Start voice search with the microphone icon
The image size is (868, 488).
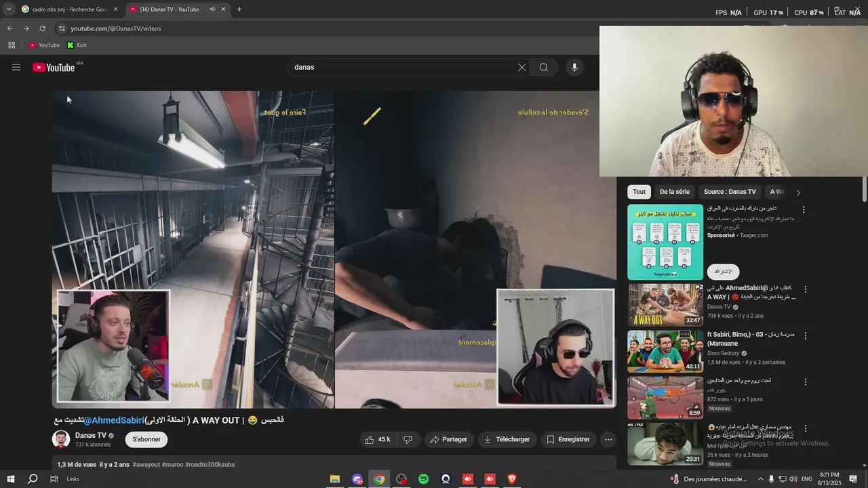(574, 67)
